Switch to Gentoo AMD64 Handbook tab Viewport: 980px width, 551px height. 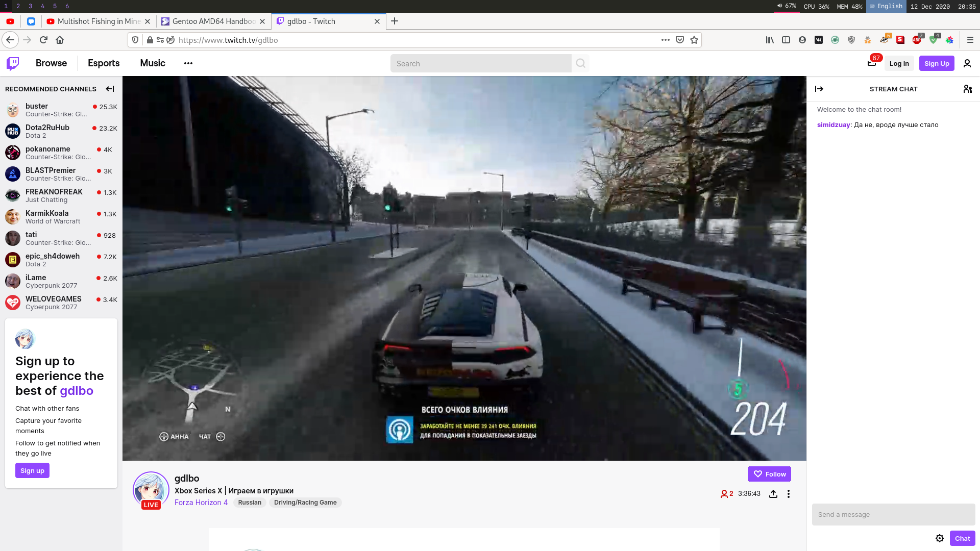pos(213,21)
